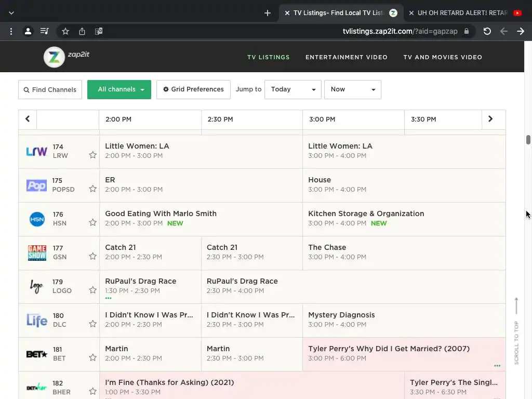532x399 pixels.
Task: Open the Now time dropdown
Action: click(353, 89)
